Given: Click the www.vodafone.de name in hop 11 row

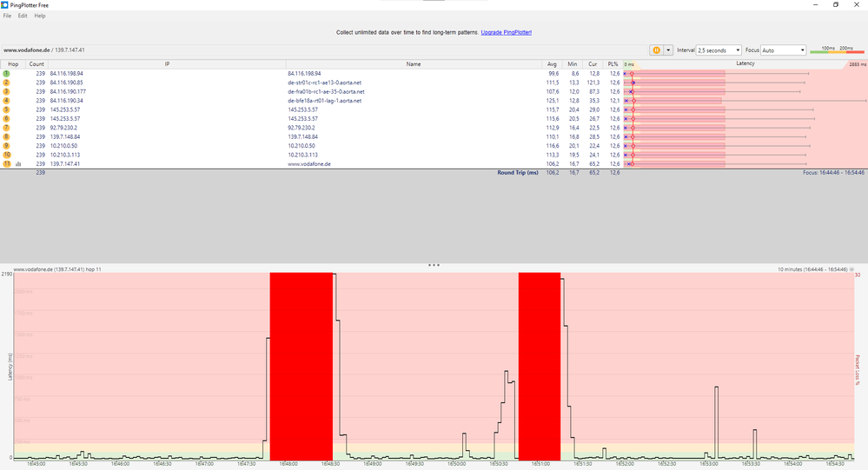Looking at the screenshot, I should tap(309, 164).
